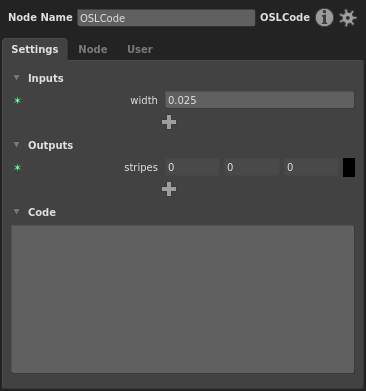The width and height of the screenshot is (366, 391).
Task: Open the gear settings menu
Action: coord(348,18)
